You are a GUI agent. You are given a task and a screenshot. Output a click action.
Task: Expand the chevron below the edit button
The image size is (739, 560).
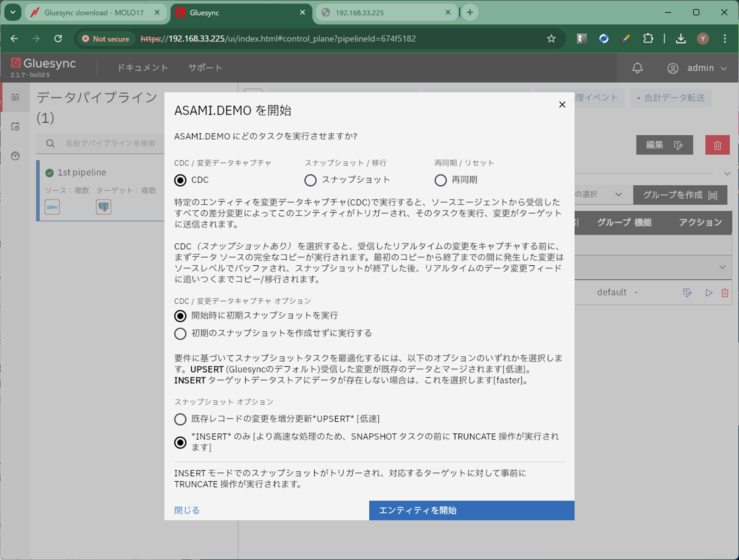[727, 173]
